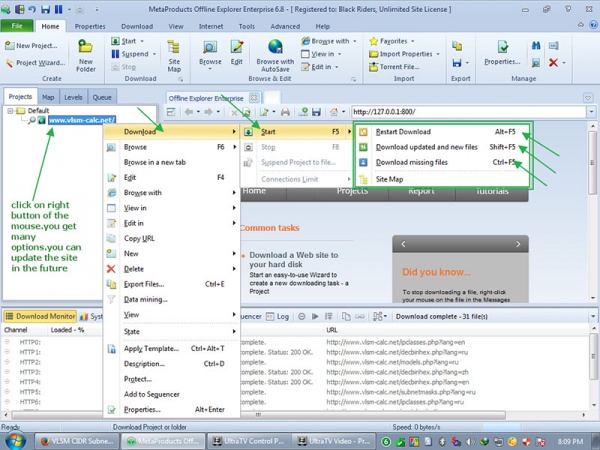Click the Windows Start button

click(17, 440)
